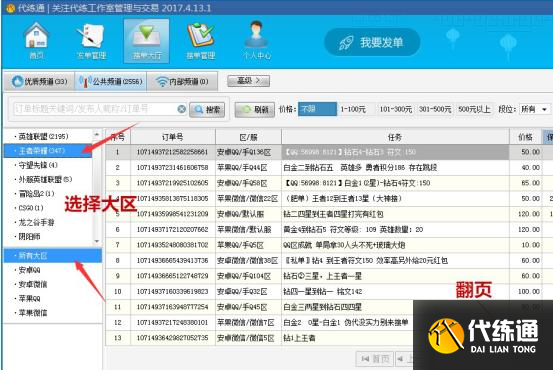This screenshot has width=553, height=370.
Task: Switch to 内部频道 tab
Action: click(182, 81)
